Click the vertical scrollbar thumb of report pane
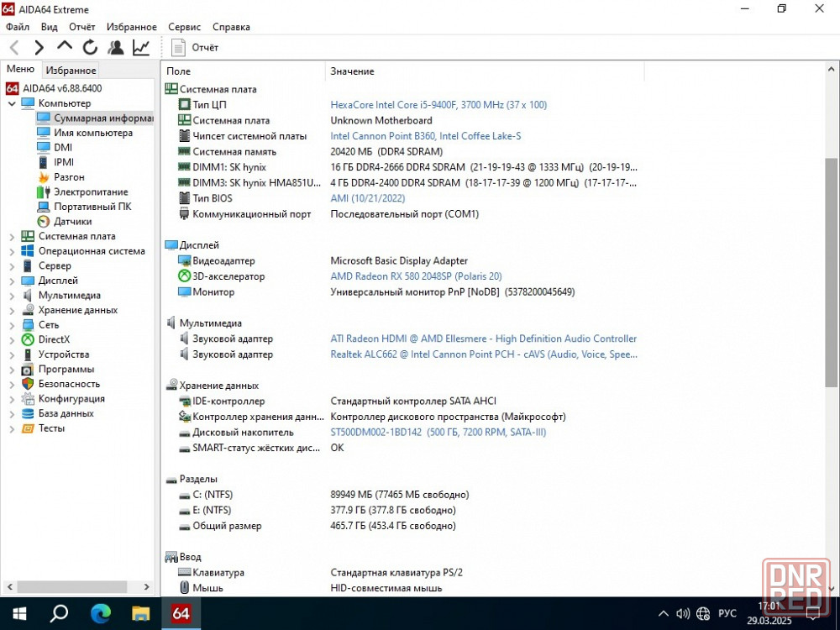 (831, 272)
